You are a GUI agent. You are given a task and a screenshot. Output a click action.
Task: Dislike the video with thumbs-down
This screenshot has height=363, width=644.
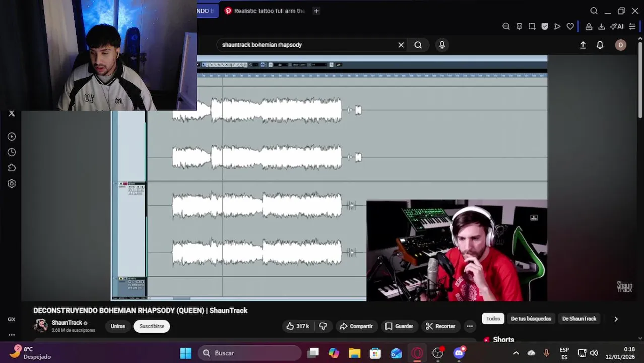pos(323,326)
